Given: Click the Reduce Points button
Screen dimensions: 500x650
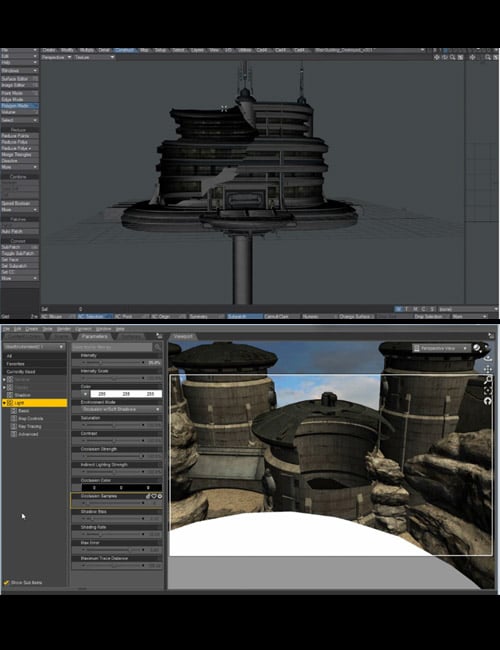Looking at the screenshot, I should coord(19,136).
